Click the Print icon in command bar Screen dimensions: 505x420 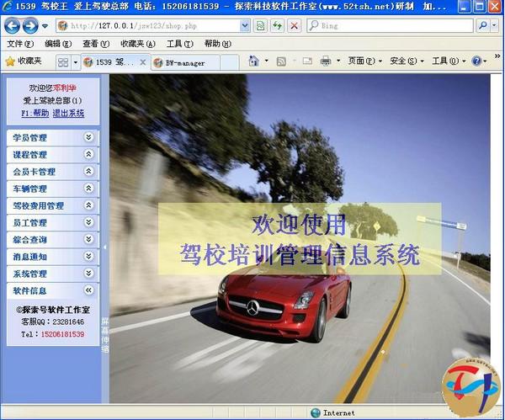[x=326, y=61]
